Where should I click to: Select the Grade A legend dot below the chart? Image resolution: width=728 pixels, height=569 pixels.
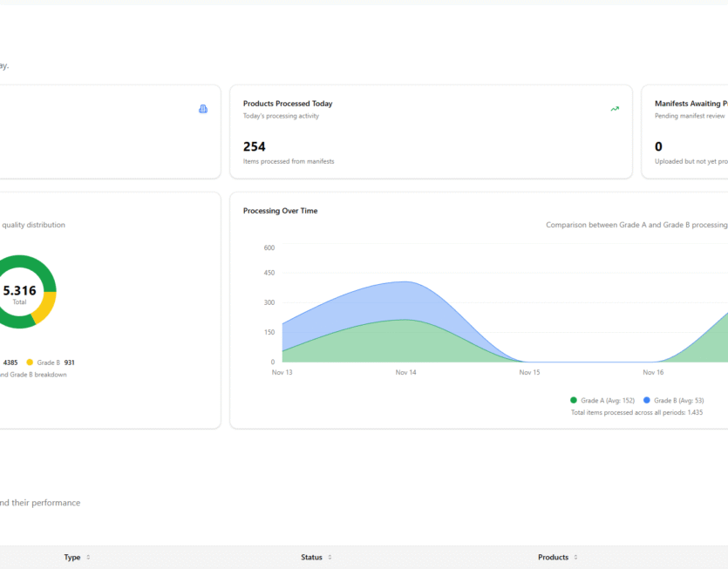pos(572,400)
